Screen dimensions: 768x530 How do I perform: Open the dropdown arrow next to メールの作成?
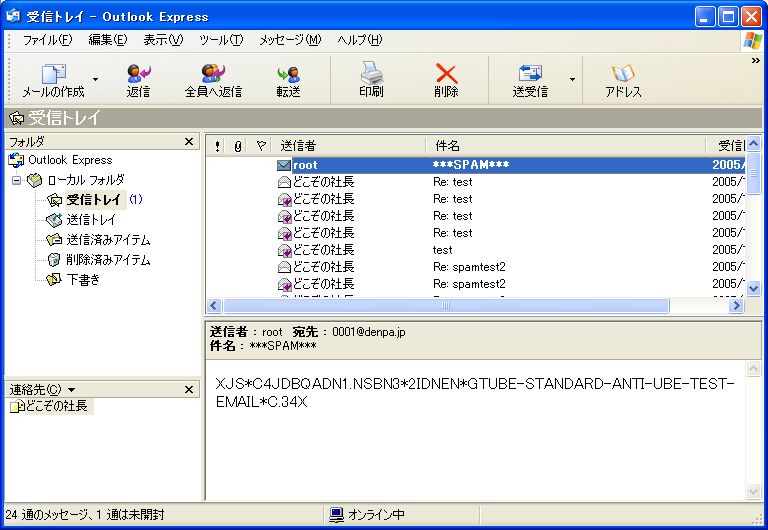(96, 79)
